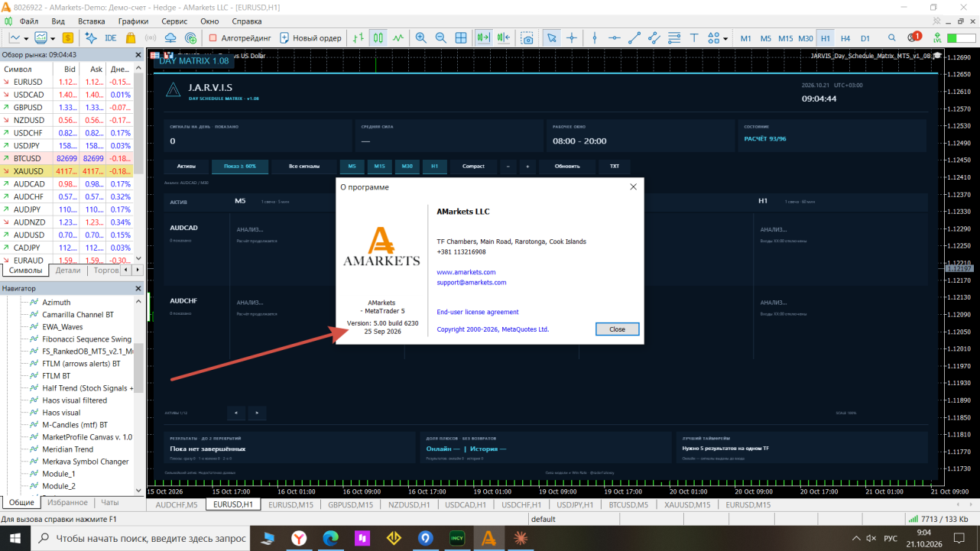Screen dimensions: 980x551
Task: Switch chart to candlestick type
Action: pos(378,37)
